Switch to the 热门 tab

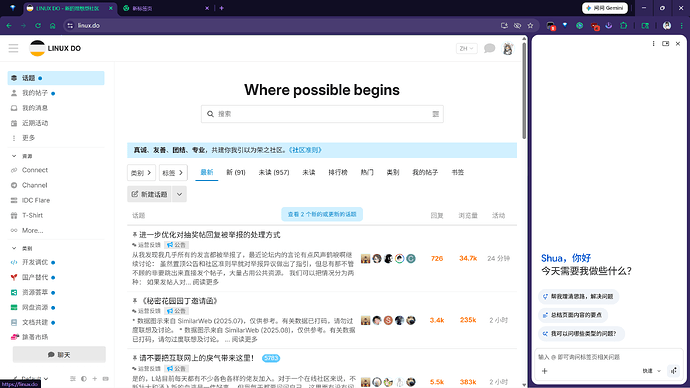[367, 172]
